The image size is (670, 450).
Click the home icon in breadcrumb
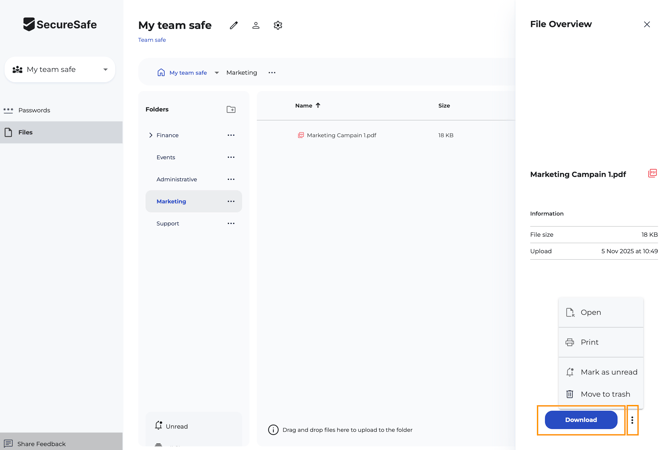coord(161,73)
